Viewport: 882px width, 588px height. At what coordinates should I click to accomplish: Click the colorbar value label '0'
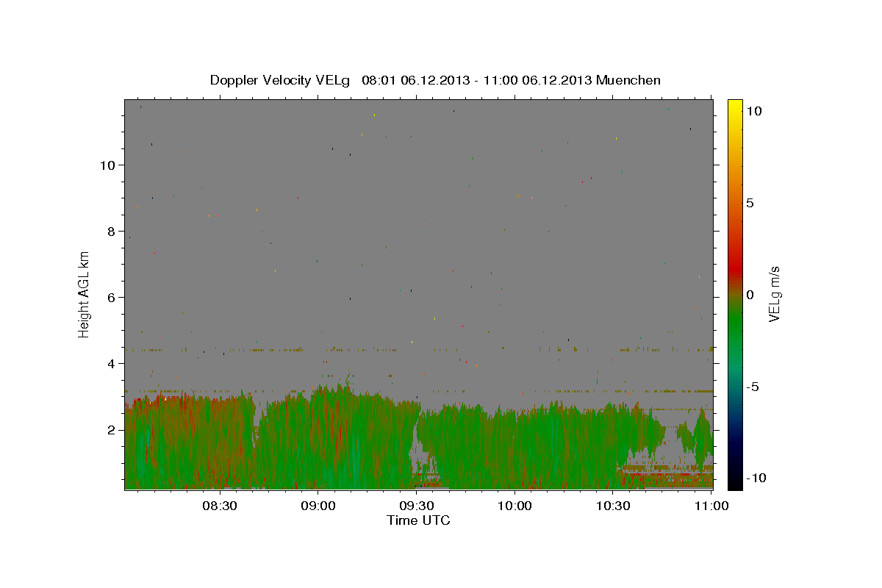pyautogui.click(x=750, y=295)
